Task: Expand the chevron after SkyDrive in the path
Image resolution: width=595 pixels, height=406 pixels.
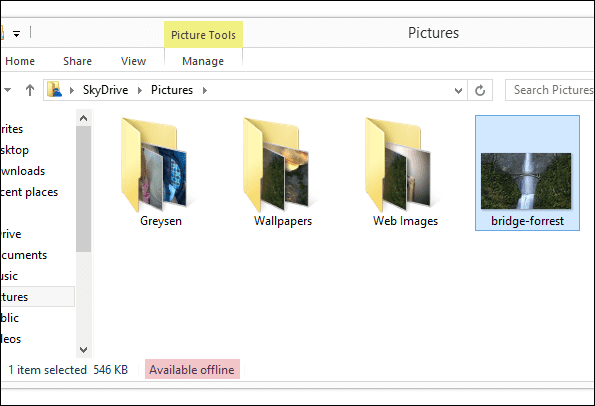Action: 140,90
